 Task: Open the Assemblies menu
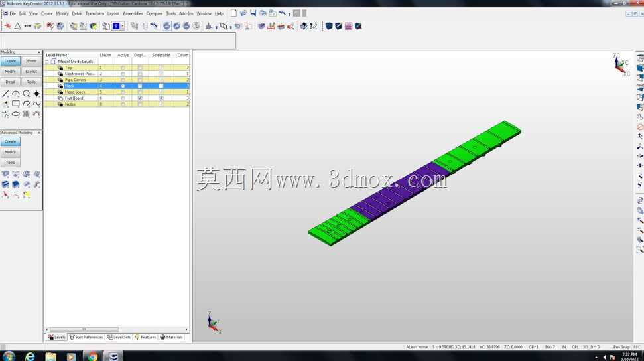tap(133, 13)
